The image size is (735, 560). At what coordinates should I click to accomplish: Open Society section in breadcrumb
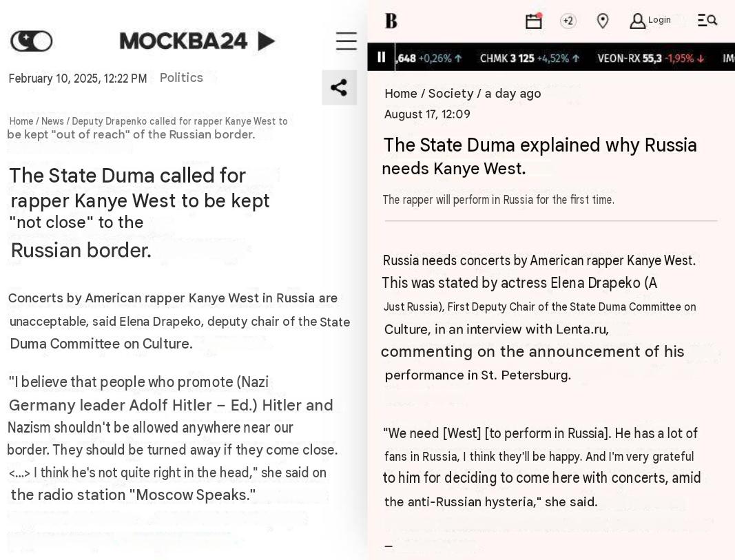(451, 93)
